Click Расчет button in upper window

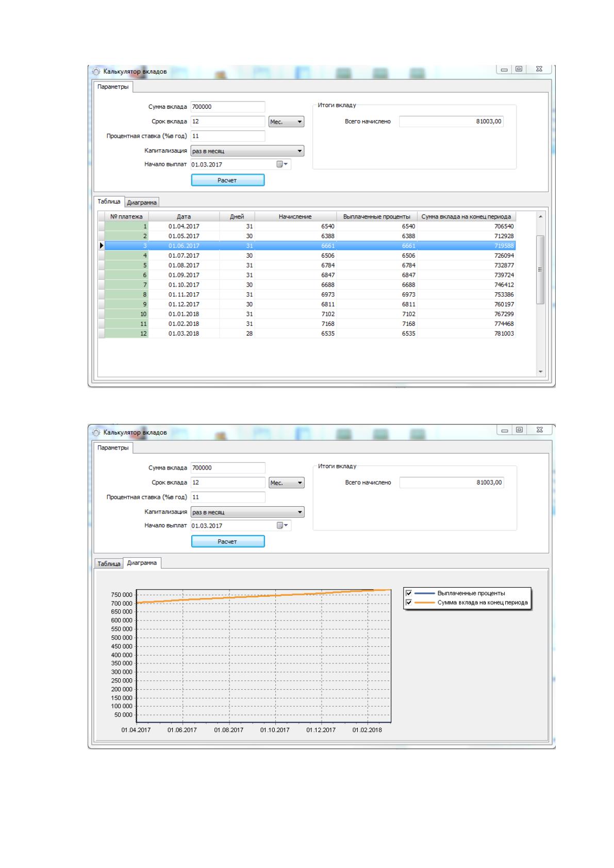pos(227,180)
